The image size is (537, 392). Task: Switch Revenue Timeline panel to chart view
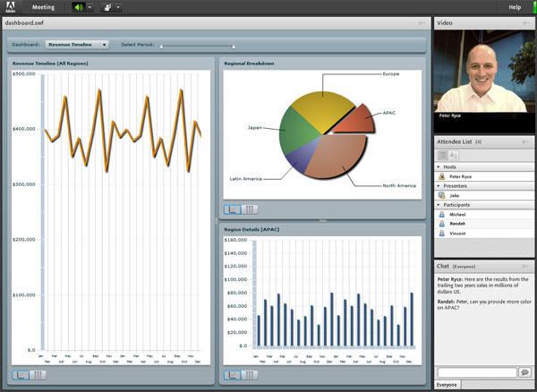[21, 375]
